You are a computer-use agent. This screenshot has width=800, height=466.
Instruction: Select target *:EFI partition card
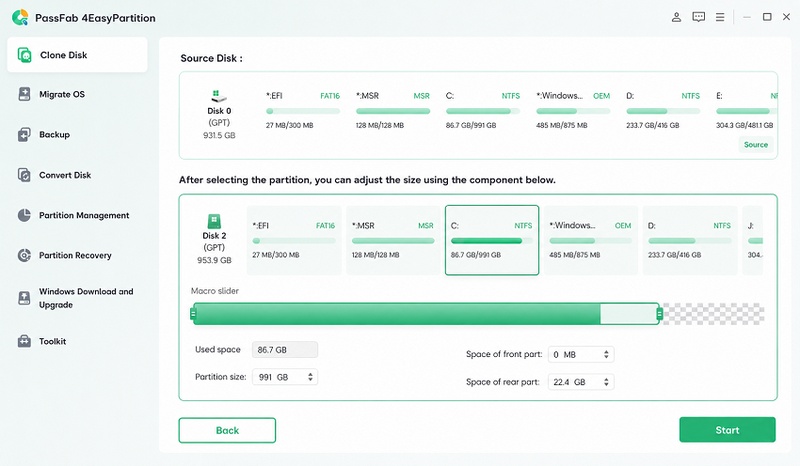point(294,240)
